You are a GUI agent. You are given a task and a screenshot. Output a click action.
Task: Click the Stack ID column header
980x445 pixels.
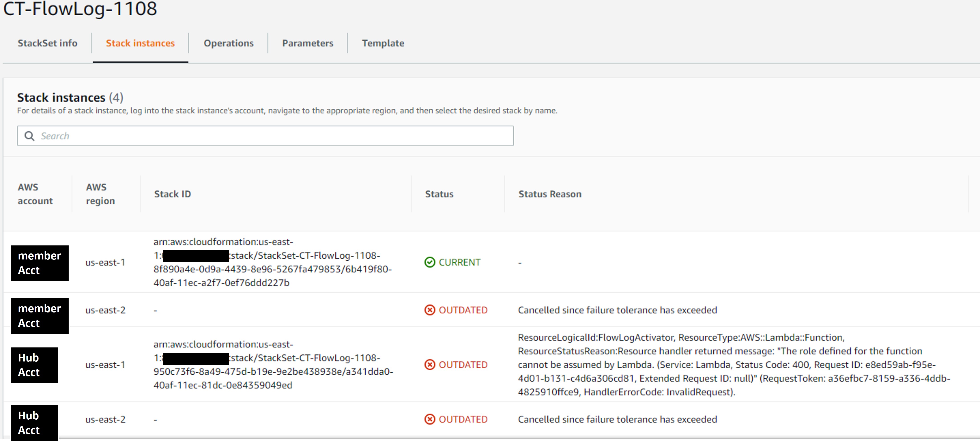[x=172, y=194]
